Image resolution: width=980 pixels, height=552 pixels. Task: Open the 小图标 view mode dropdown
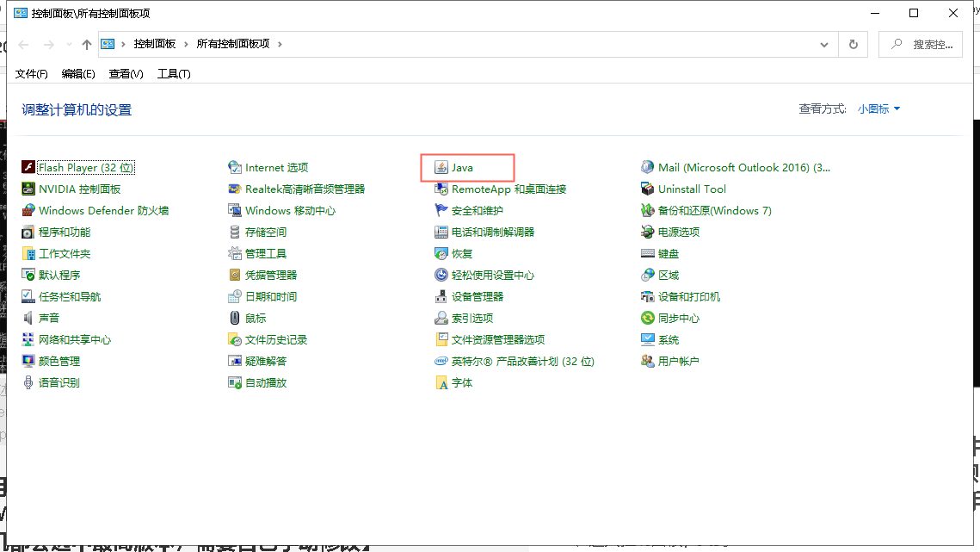878,109
